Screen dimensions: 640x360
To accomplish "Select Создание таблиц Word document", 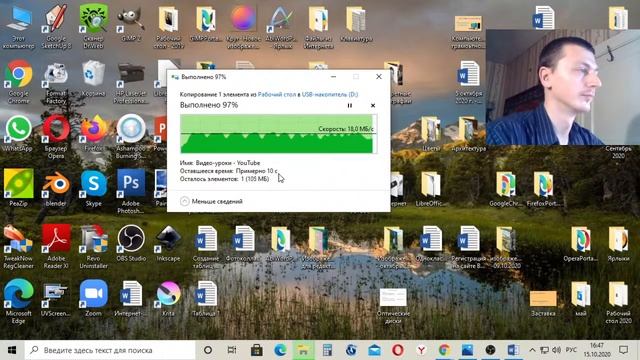I will (x=206, y=246).
